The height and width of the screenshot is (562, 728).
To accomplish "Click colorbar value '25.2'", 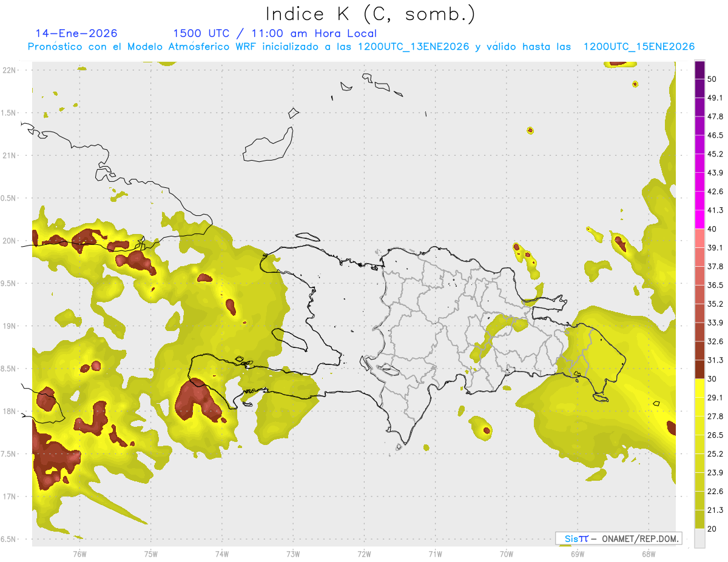I will pyautogui.click(x=715, y=454).
